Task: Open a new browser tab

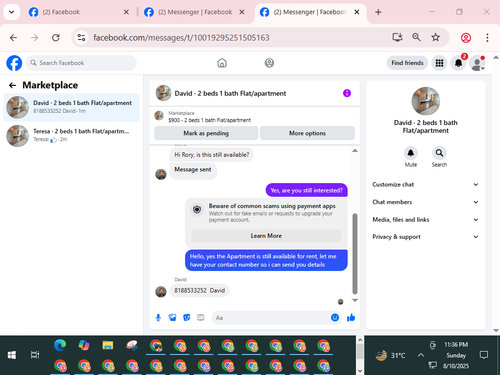Action: 378,12
